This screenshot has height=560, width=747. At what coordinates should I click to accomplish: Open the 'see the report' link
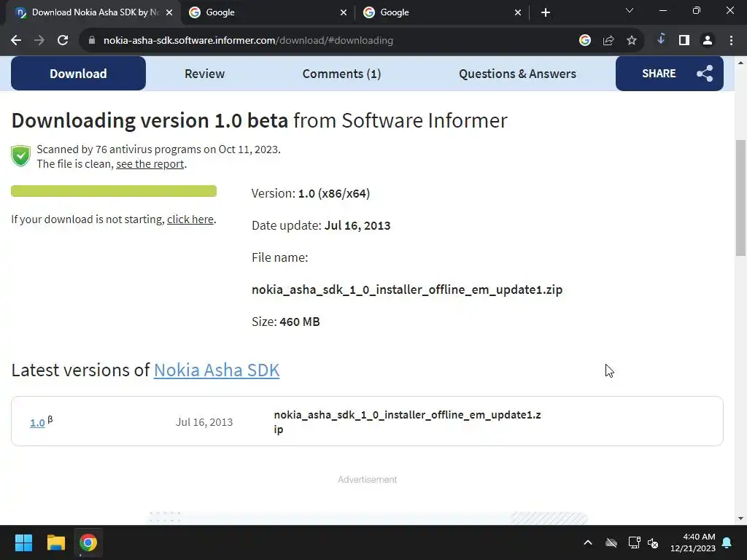tap(150, 164)
